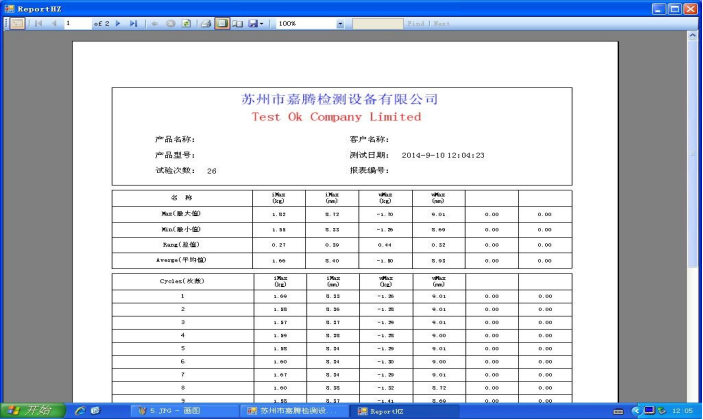Click the Cycles(次数) column header

[x=182, y=281]
